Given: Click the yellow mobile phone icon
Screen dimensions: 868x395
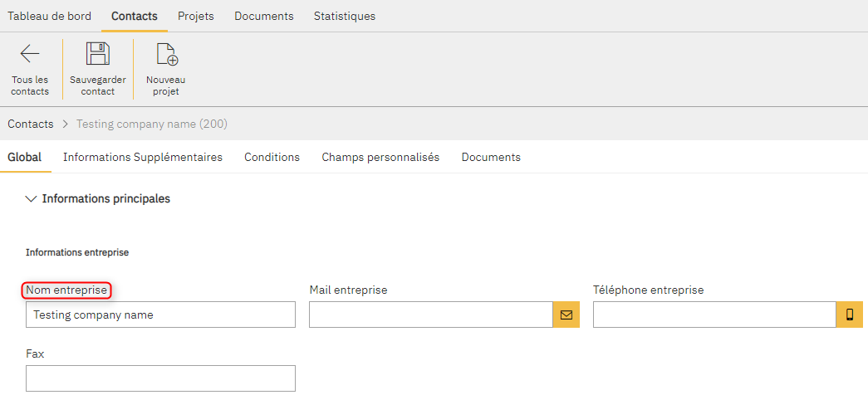Looking at the screenshot, I should (x=850, y=315).
